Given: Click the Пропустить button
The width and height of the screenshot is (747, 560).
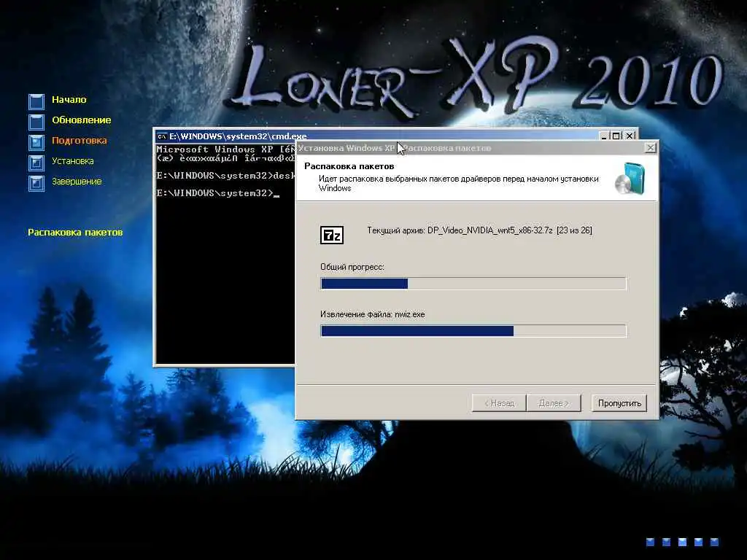Looking at the screenshot, I should 619,403.
